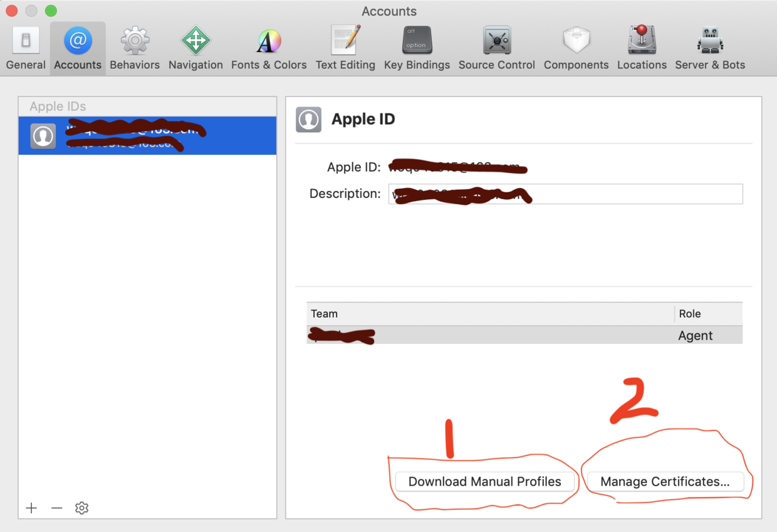Close the Accounts window
This screenshot has height=532, width=777.
click(x=11, y=11)
